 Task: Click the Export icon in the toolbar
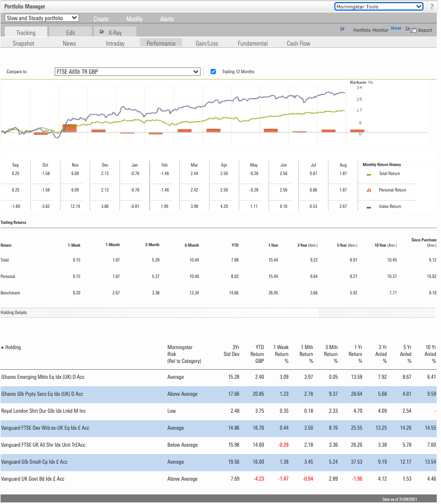coord(414,30)
